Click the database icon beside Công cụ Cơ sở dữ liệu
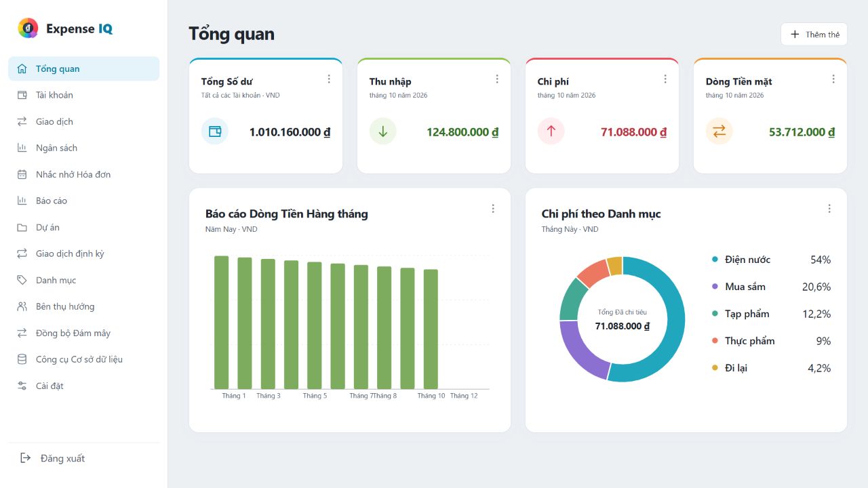The width and height of the screenshot is (868, 488). pos(22,359)
